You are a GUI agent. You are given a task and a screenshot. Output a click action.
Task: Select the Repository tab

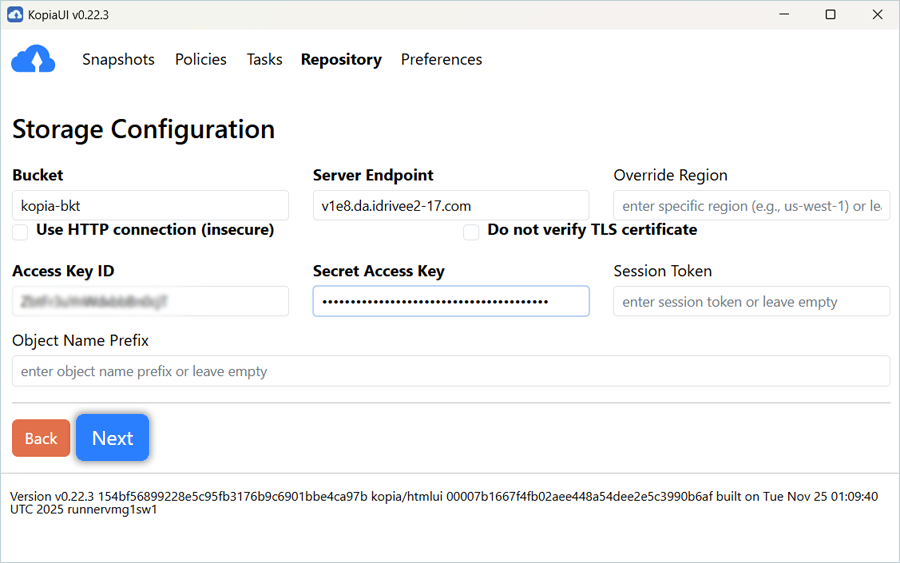click(x=341, y=60)
